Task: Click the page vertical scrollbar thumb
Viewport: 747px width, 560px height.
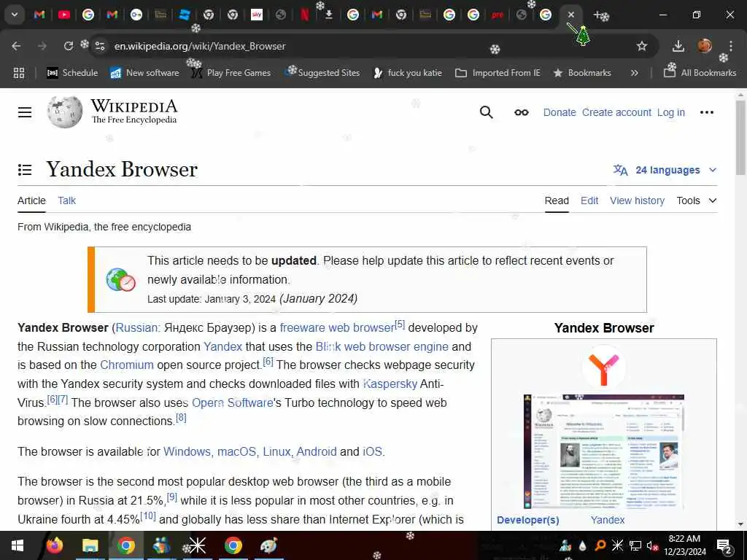Action: tap(740, 138)
